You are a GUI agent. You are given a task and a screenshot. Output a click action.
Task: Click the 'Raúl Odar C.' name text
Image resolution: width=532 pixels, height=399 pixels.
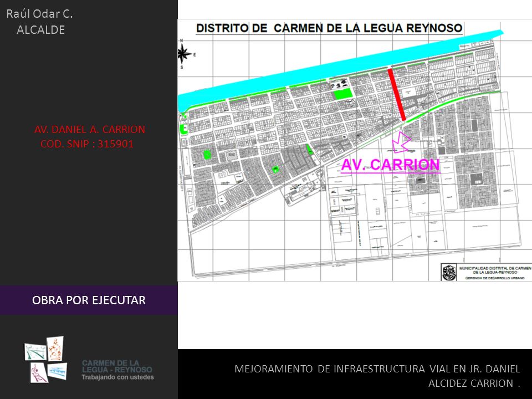(39, 13)
